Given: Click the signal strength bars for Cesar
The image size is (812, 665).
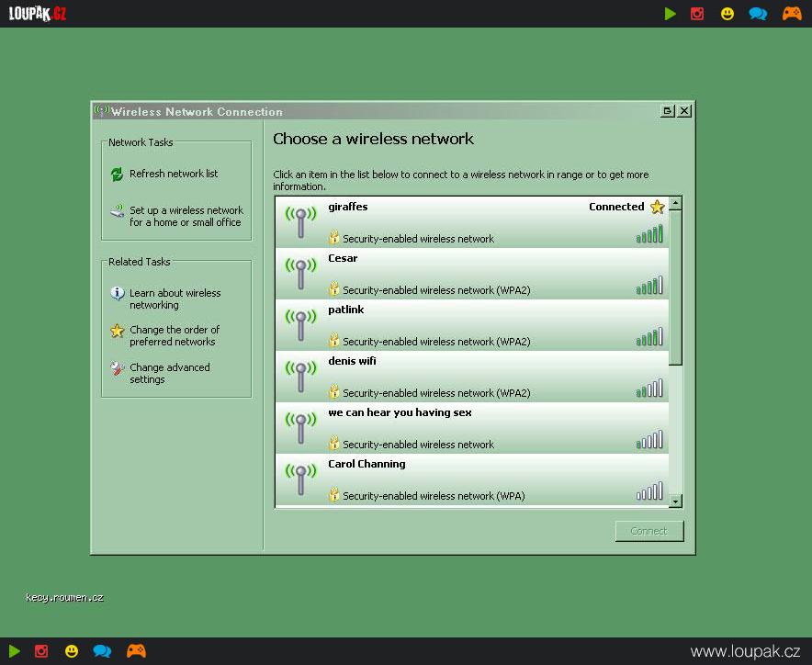Looking at the screenshot, I should pos(649,286).
